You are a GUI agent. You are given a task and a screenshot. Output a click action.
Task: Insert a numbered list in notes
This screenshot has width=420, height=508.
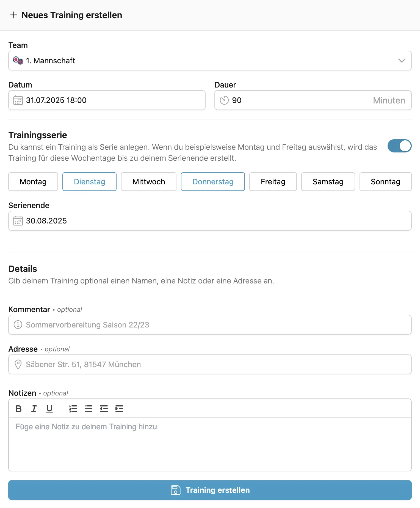click(73, 409)
